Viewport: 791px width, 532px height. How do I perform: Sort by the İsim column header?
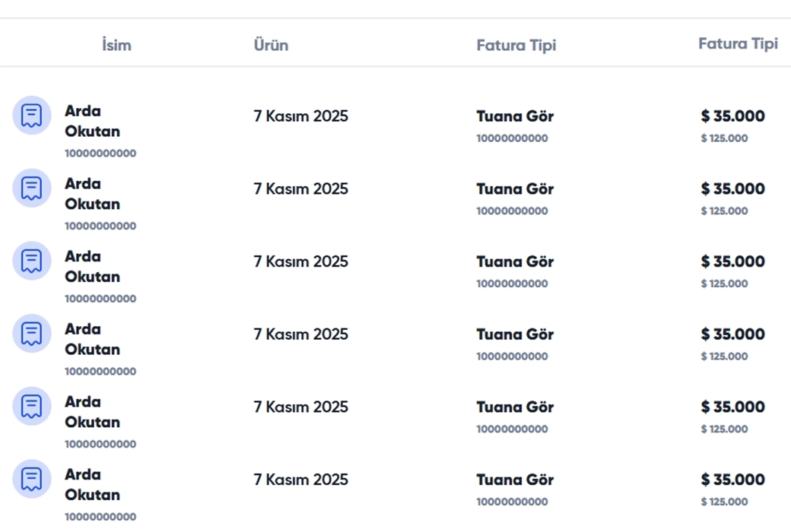tap(116, 45)
